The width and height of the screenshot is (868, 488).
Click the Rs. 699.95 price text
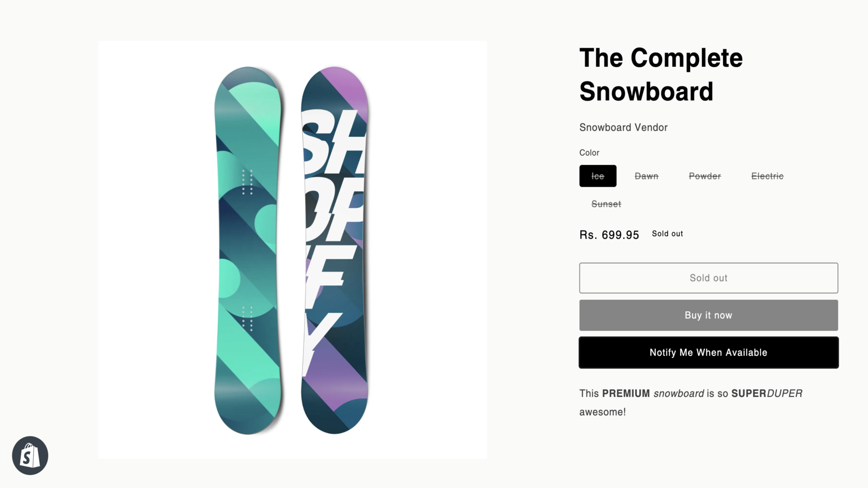click(x=609, y=234)
